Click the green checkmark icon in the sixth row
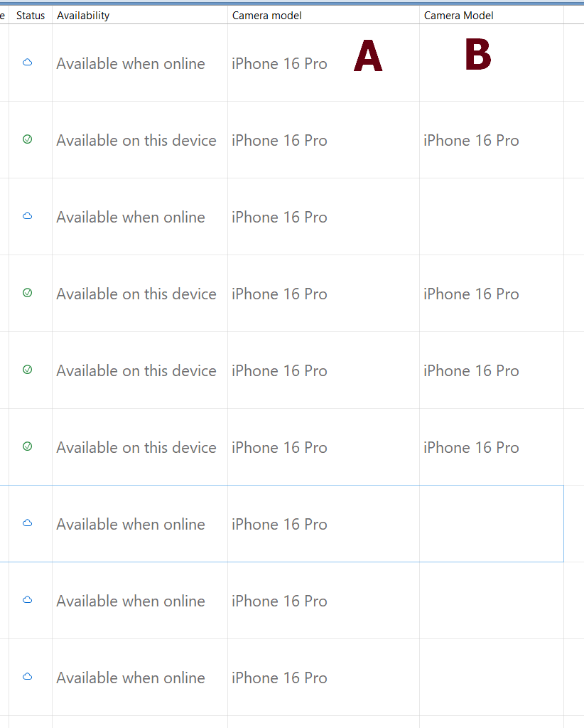The image size is (584, 728). [28, 446]
